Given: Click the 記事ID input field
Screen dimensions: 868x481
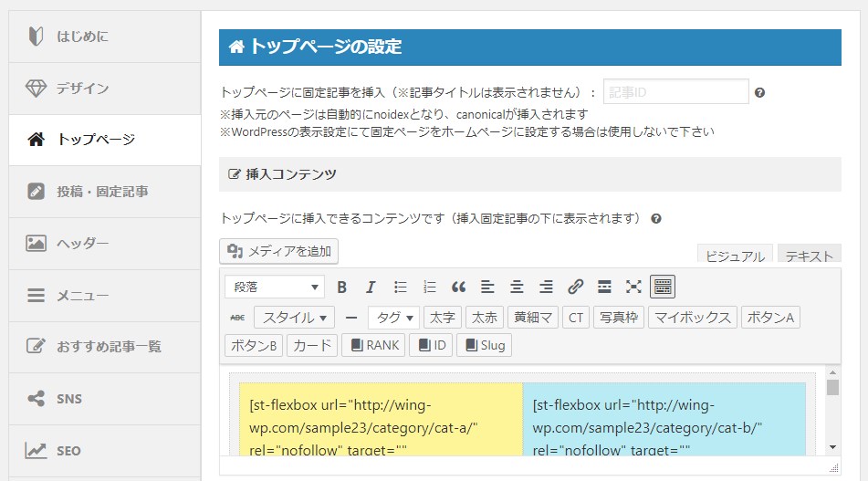Looking at the screenshot, I should (675, 92).
